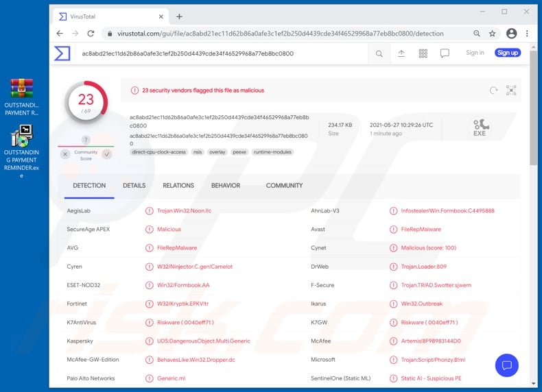
Task: Reload the page with refresh icon
Action: click(x=91, y=34)
